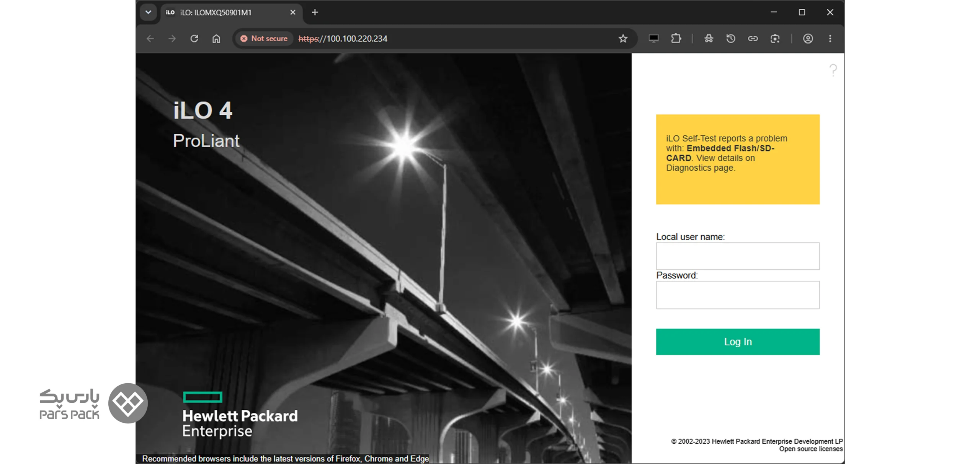Focus the Local user name field
The height and width of the screenshot is (464, 980).
coord(737,256)
